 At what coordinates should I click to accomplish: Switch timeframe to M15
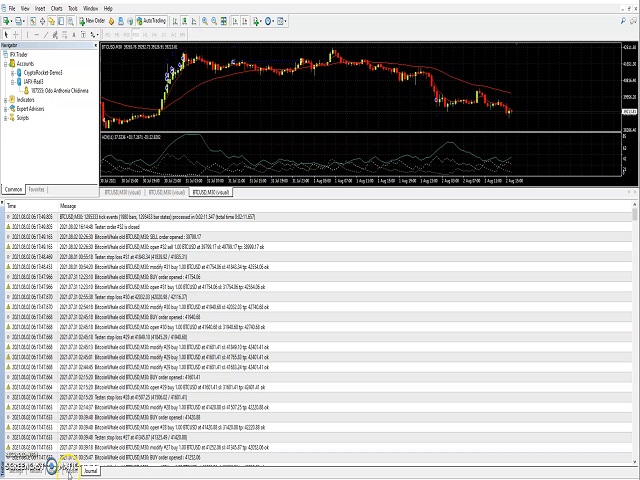[x=127, y=35]
